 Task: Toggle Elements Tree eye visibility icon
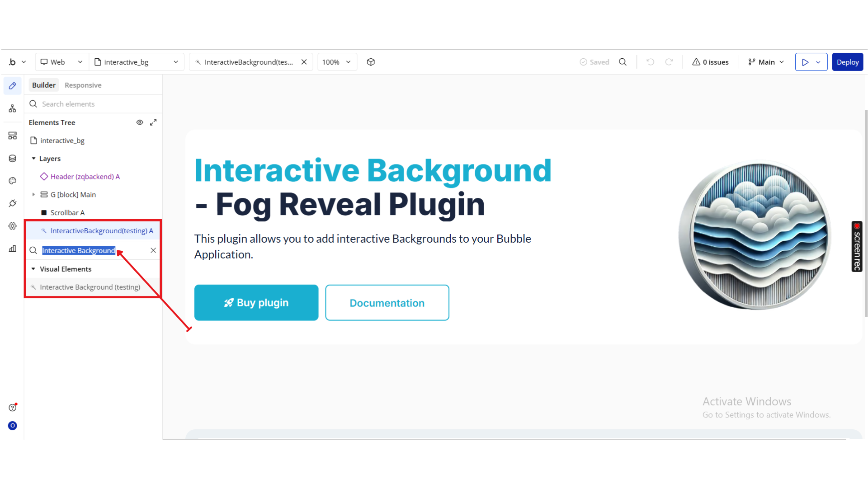click(x=140, y=122)
